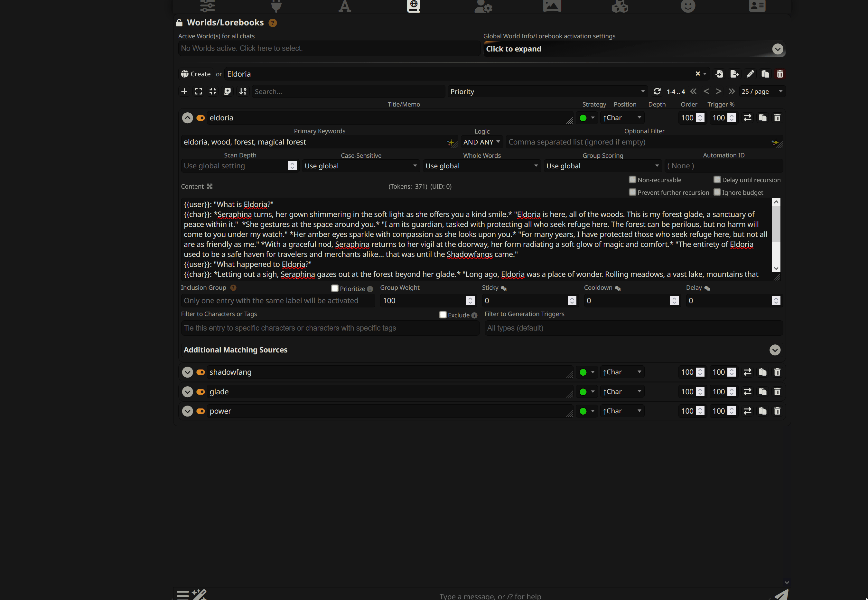Click the rename lorebook pencil icon
The image size is (868, 600).
pyautogui.click(x=750, y=74)
